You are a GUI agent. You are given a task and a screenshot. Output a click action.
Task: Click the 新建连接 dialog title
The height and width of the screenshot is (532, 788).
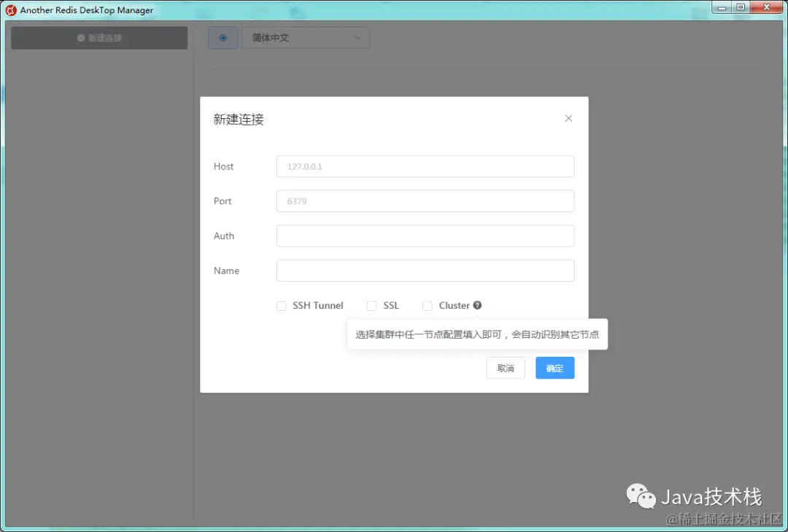coord(238,118)
